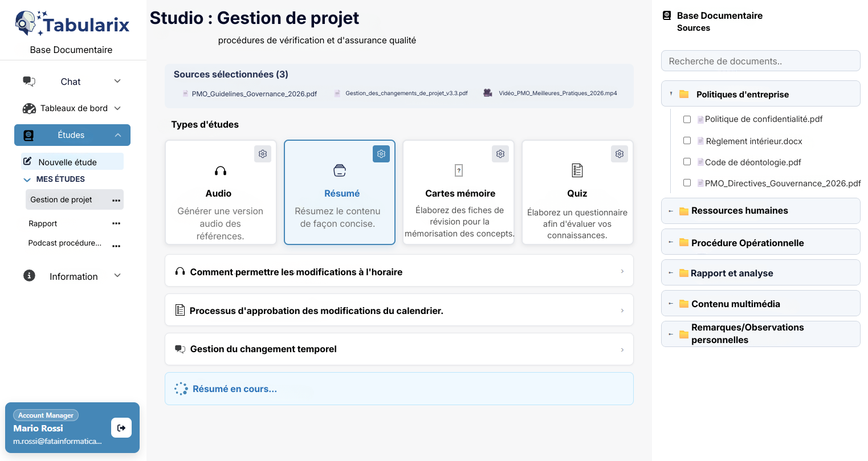
Task: Open the three-dot menu for Rapport study
Action: pos(116,223)
